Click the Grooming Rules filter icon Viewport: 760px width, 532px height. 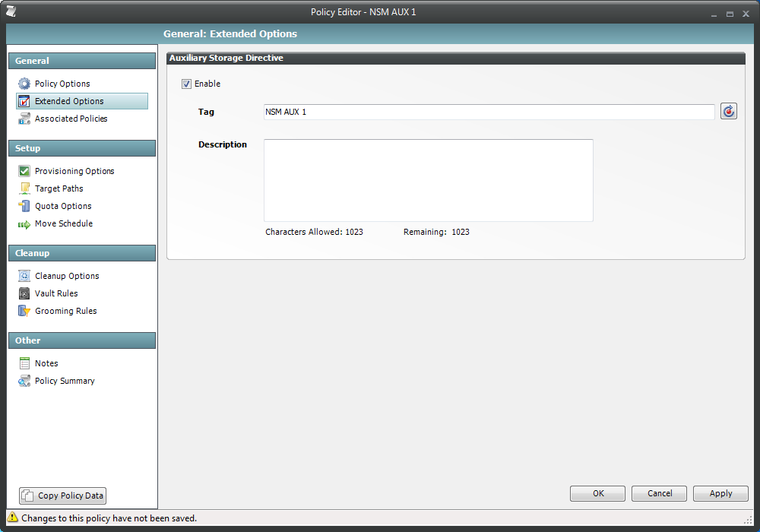click(x=24, y=311)
